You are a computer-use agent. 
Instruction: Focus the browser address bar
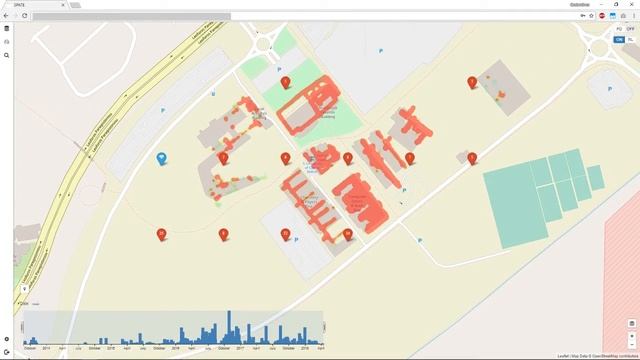304,16
